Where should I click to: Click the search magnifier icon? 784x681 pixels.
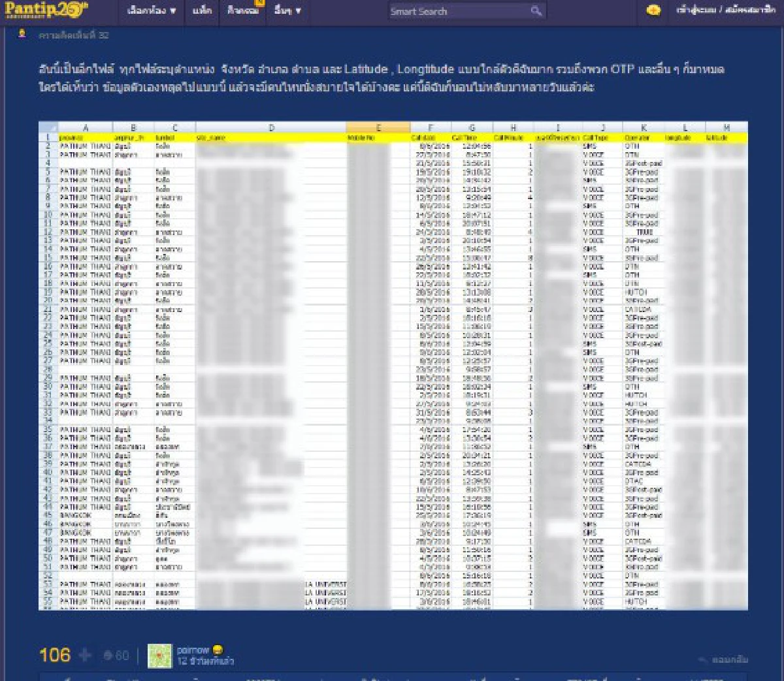click(x=536, y=10)
